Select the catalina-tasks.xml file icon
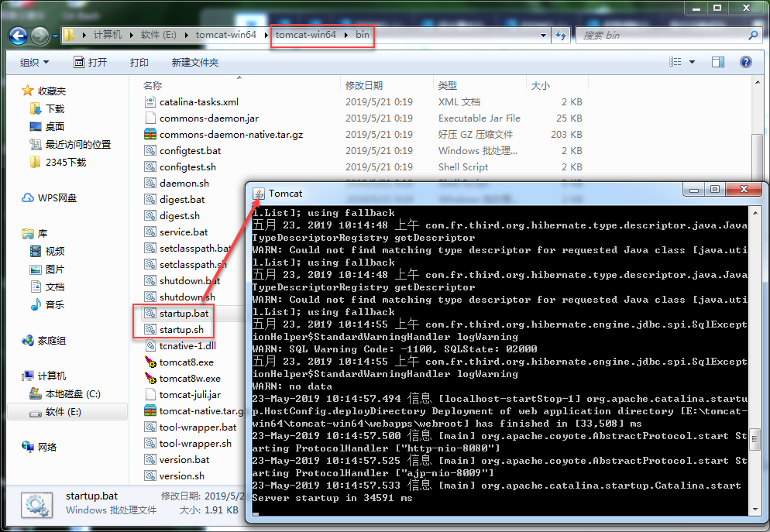 tap(150, 101)
